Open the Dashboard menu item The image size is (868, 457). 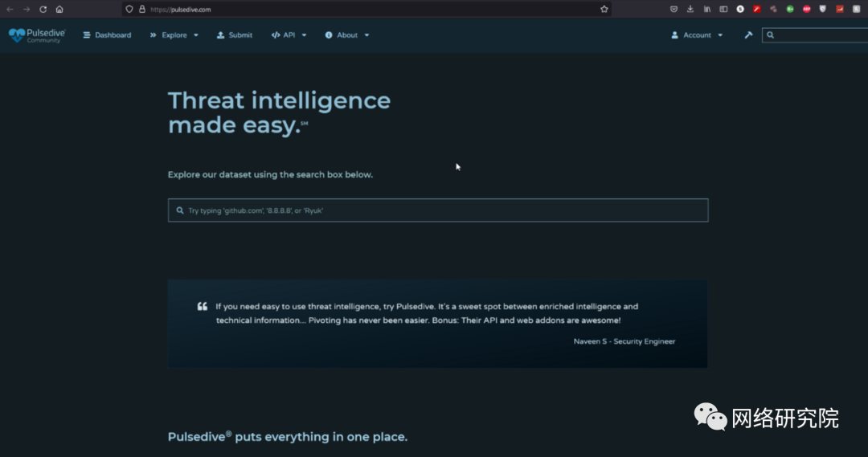pos(108,35)
